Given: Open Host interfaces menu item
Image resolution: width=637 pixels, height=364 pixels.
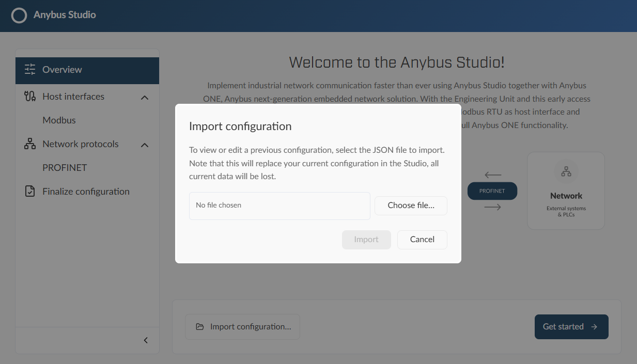Looking at the screenshot, I should [x=87, y=97].
